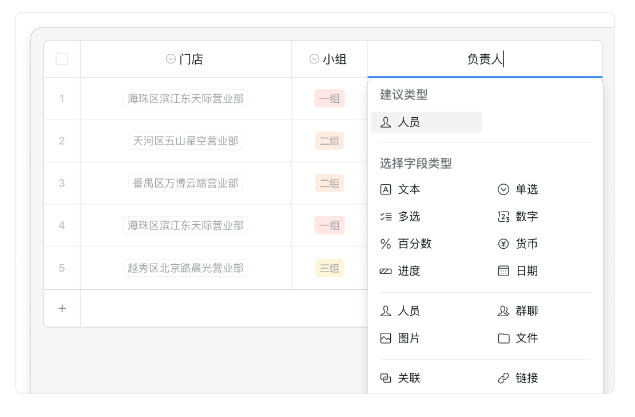Choose the 图片 image field type
This screenshot has height=417, width=635.
[400, 338]
